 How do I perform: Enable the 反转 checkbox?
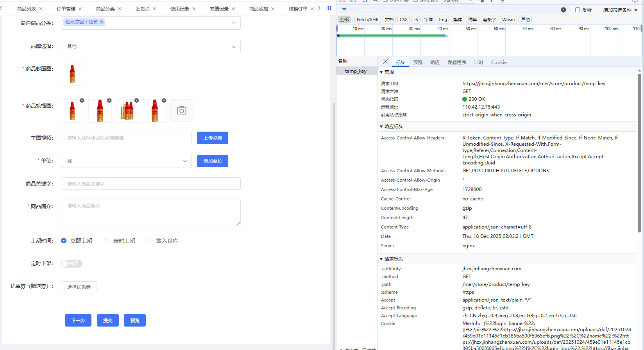coord(577,10)
